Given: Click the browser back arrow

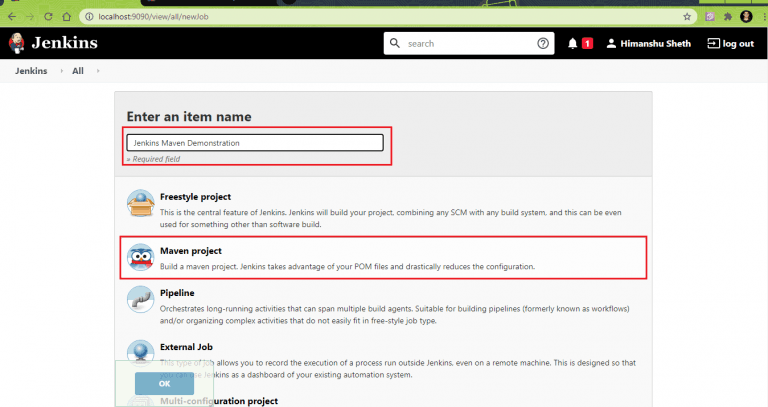Looking at the screenshot, I should click(11, 17).
